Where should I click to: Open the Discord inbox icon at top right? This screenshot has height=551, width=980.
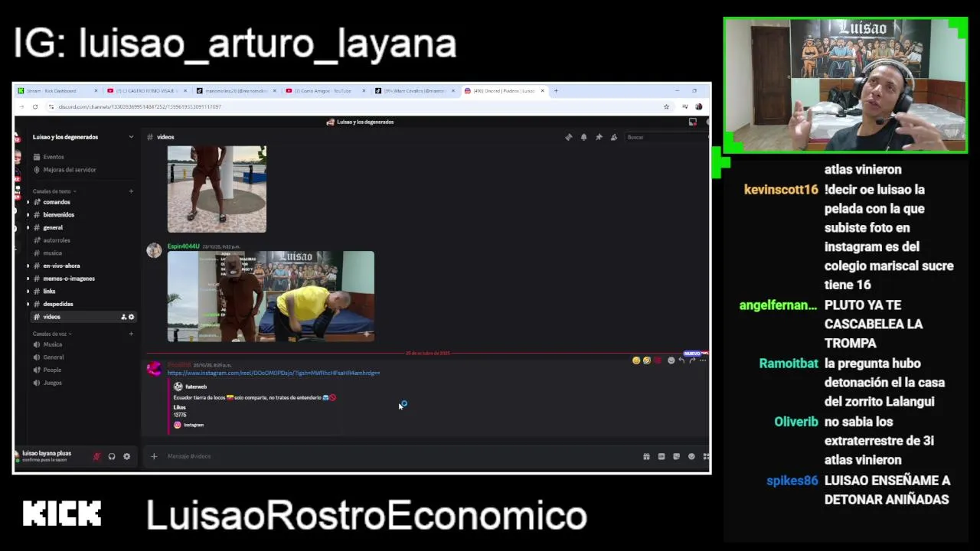pos(693,122)
